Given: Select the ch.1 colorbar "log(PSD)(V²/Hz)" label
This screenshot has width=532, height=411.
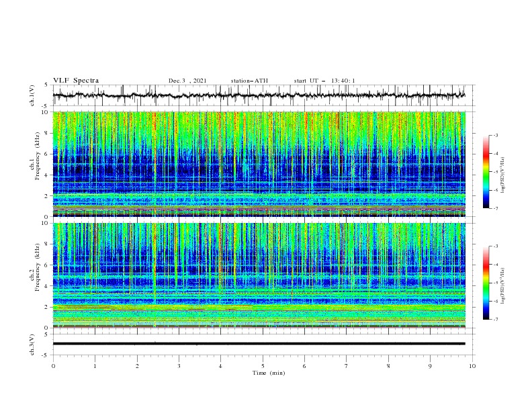Looking at the screenshot, I should click(503, 175).
